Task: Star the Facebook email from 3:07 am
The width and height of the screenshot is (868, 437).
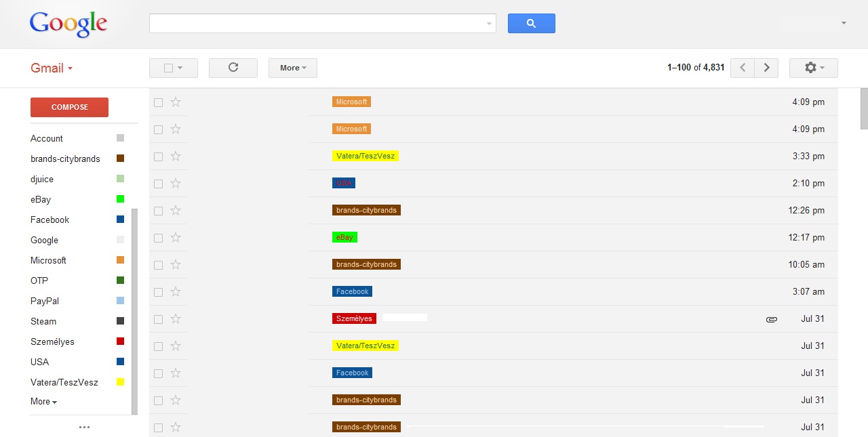Action: coord(176,291)
